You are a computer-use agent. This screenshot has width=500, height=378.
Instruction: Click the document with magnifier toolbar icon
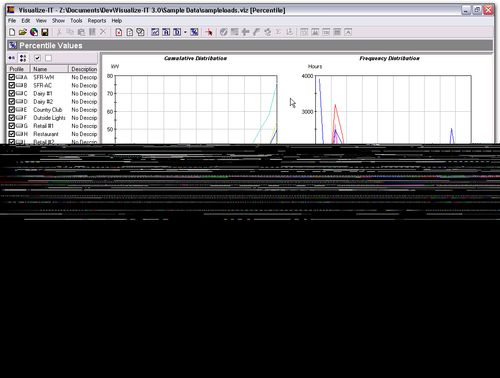[140, 32]
